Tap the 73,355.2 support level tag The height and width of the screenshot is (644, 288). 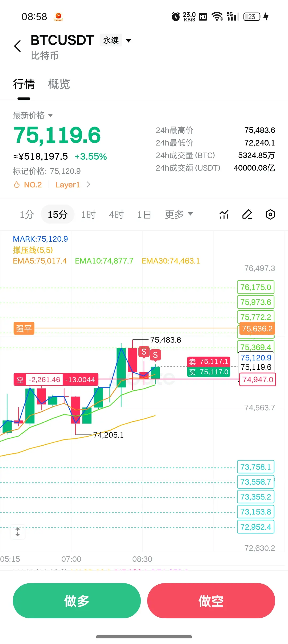[256, 497]
